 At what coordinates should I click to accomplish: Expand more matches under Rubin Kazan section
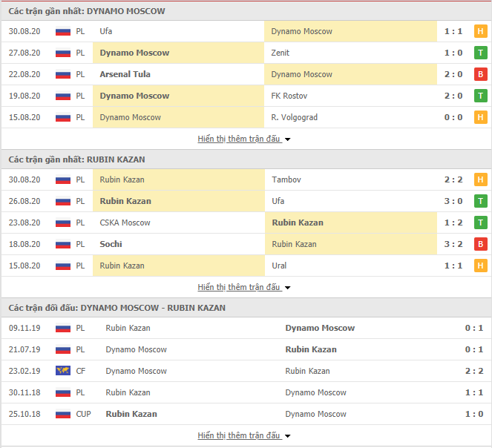pyautogui.click(x=244, y=287)
